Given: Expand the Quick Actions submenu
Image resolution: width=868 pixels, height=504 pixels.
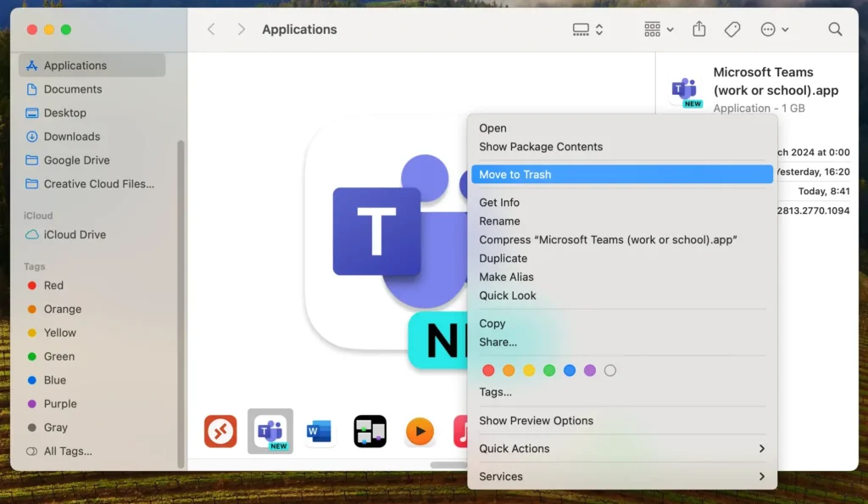Looking at the screenshot, I should pos(622,449).
